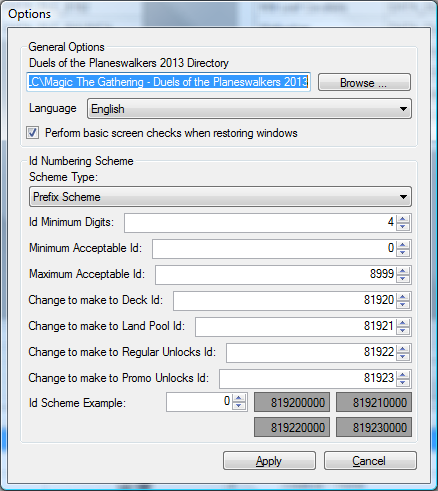Click the Language label
The image size is (438, 491).
point(53,108)
